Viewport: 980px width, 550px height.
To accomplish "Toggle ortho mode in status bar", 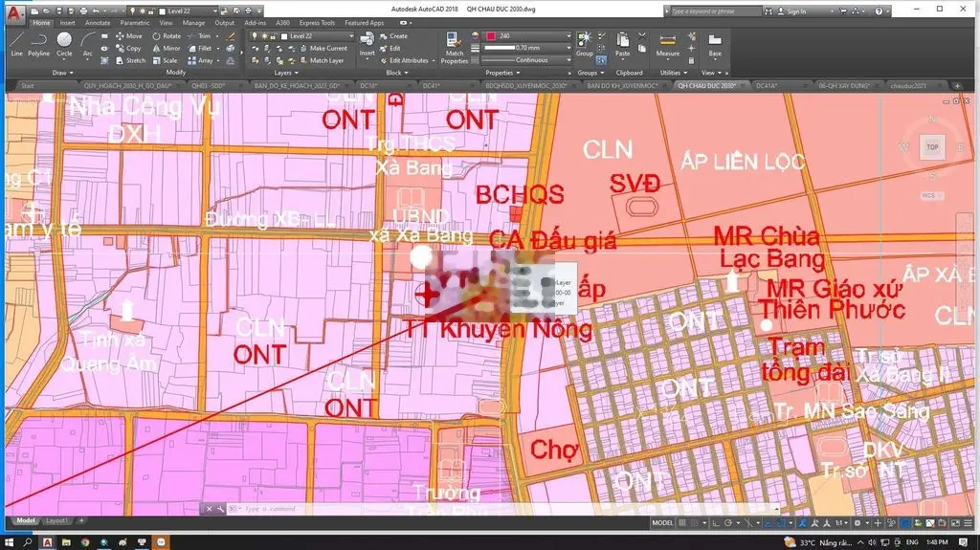I will coord(716,523).
